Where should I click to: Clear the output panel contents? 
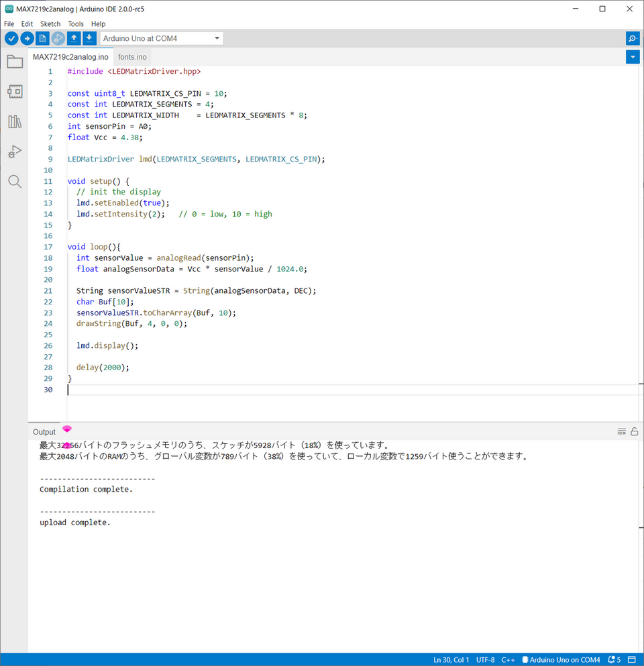pos(621,432)
